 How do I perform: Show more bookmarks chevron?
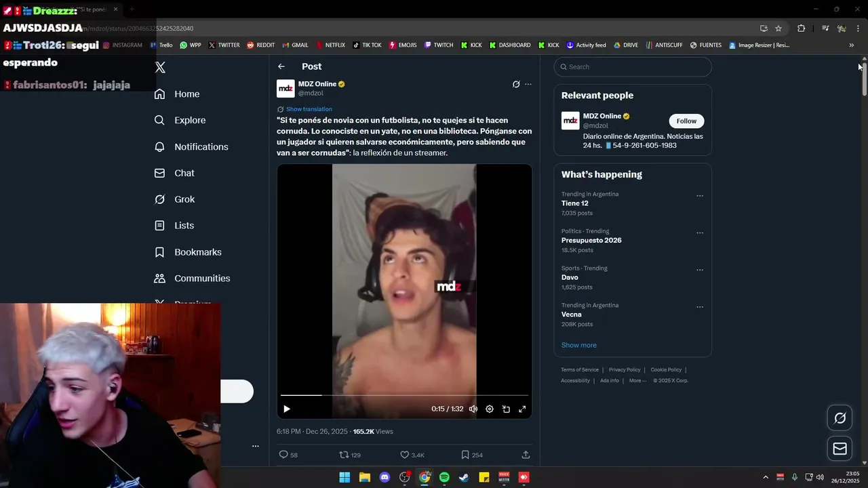[x=852, y=45]
